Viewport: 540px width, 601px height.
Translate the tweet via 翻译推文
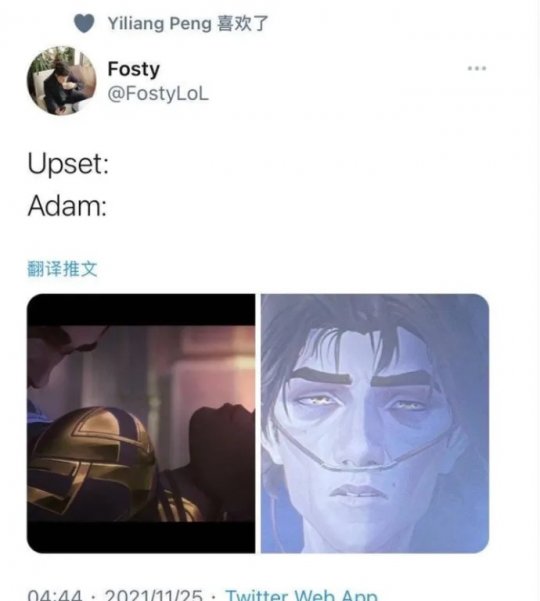click(x=62, y=268)
